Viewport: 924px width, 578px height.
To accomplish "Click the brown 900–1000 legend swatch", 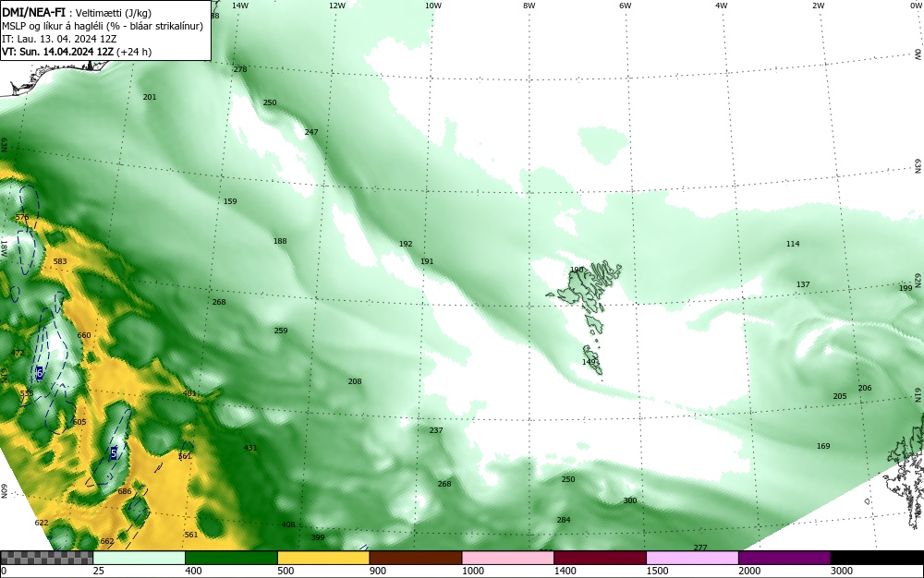I will (416, 558).
